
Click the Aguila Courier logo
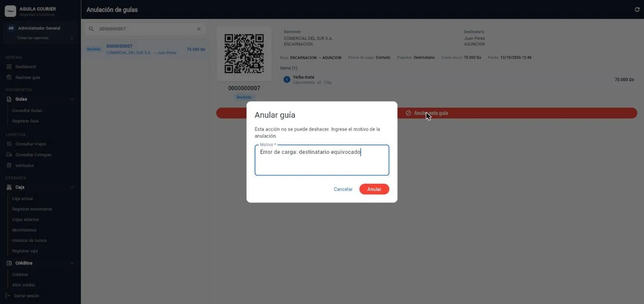(x=10, y=11)
